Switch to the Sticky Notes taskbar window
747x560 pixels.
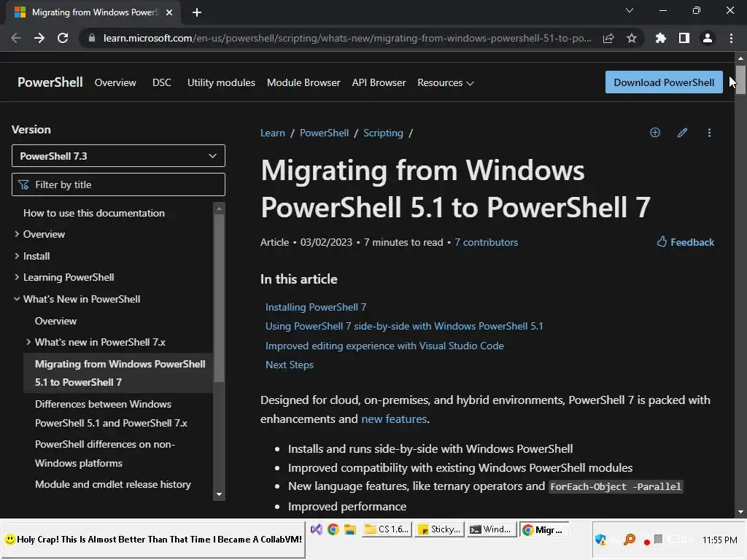coord(439,529)
